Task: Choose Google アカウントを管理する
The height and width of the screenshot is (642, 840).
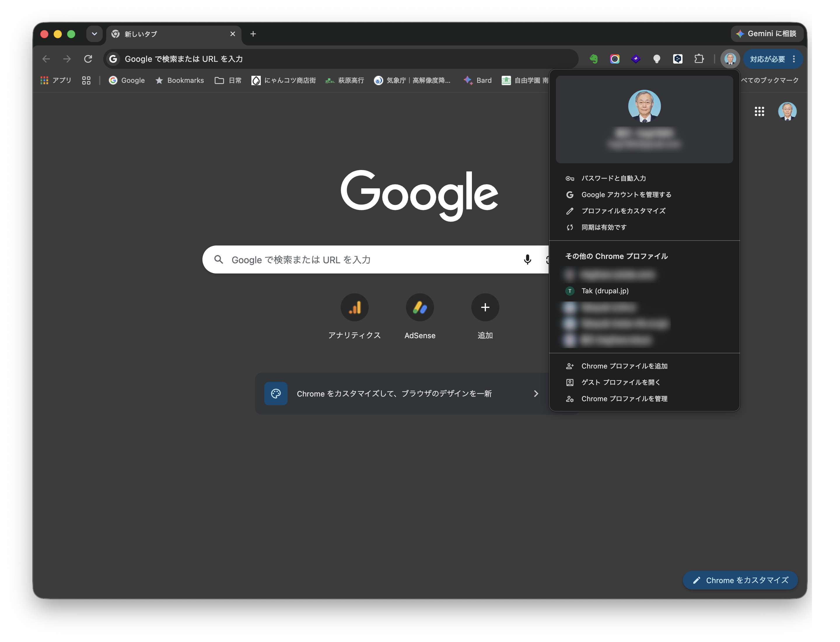Action: point(645,195)
